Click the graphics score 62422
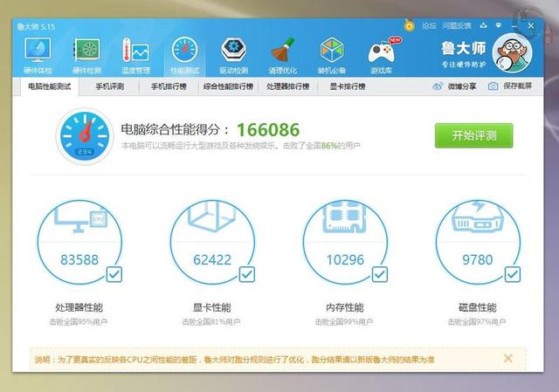The height and width of the screenshot is (392, 559). click(212, 260)
